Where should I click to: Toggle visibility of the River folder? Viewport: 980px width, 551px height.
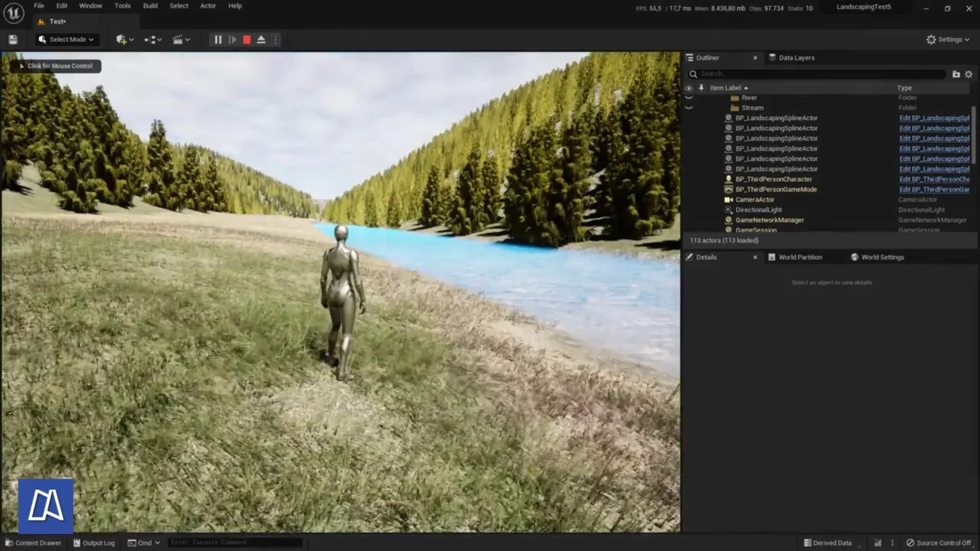click(688, 98)
